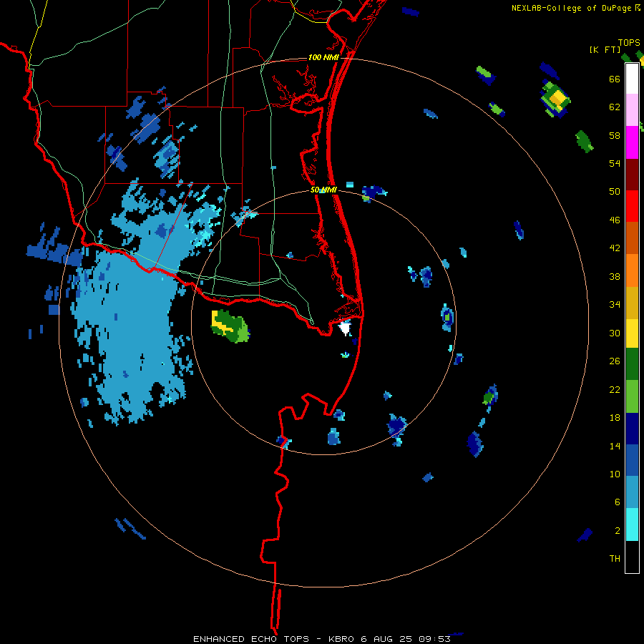Click the 'NEXLAB-College of DuPage' title text
The height and width of the screenshot is (644, 644).
click(571, 8)
